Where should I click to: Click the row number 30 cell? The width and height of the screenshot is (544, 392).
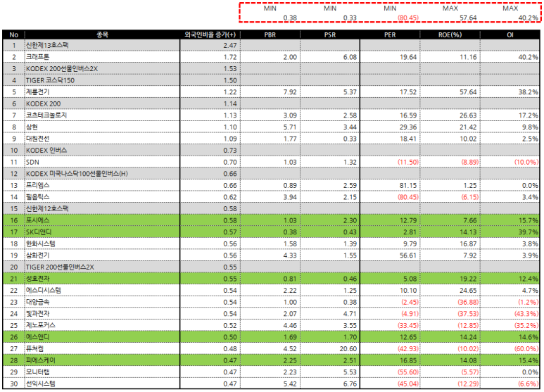pos(14,384)
